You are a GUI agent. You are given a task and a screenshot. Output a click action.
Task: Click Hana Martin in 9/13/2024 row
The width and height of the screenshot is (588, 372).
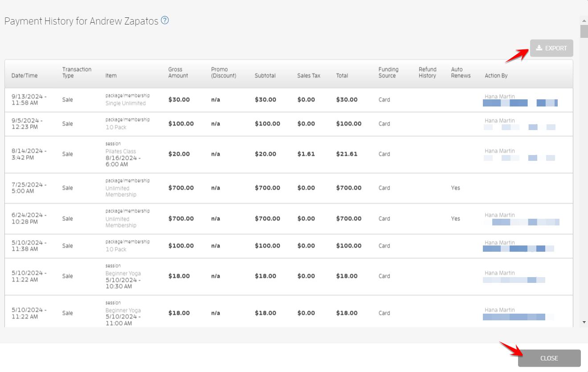click(500, 97)
